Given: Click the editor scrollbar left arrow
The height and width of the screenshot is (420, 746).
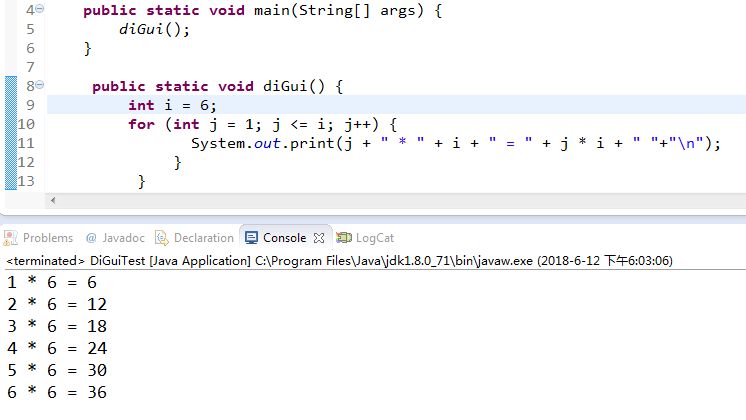Looking at the screenshot, I should click(x=53, y=200).
